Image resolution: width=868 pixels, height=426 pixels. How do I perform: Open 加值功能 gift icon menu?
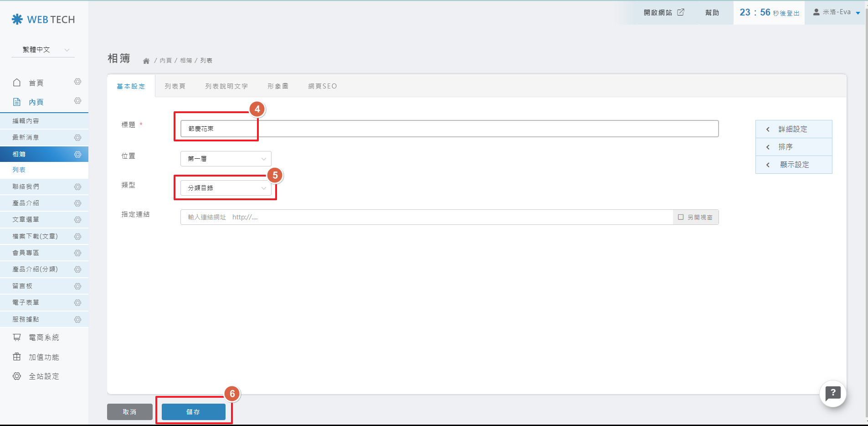44,357
